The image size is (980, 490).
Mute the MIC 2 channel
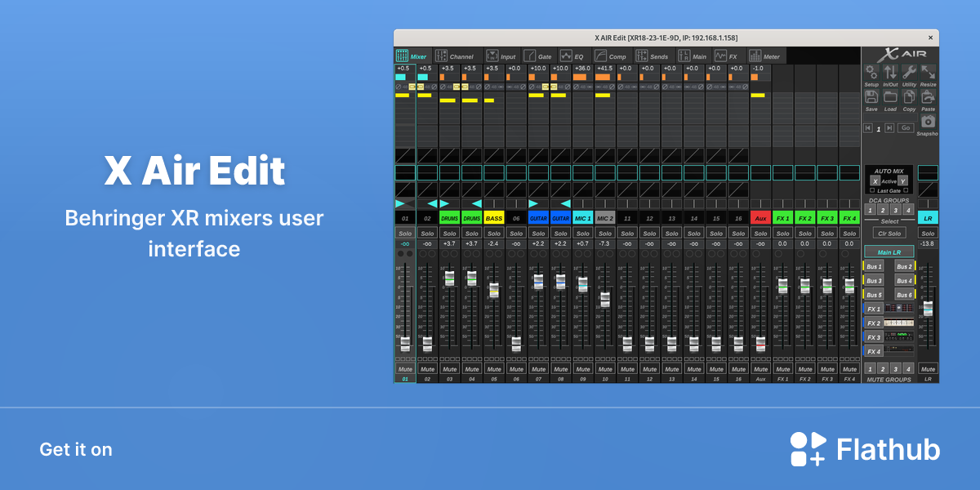point(604,369)
